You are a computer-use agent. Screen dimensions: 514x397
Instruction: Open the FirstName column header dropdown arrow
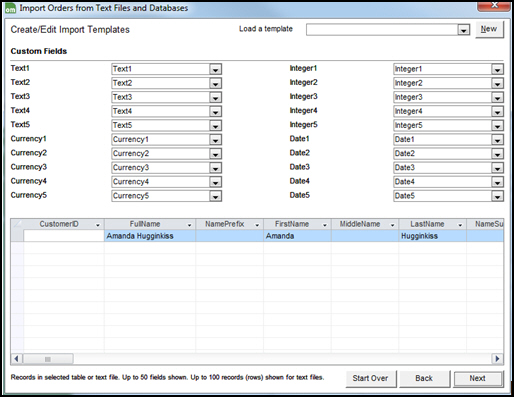(325, 225)
